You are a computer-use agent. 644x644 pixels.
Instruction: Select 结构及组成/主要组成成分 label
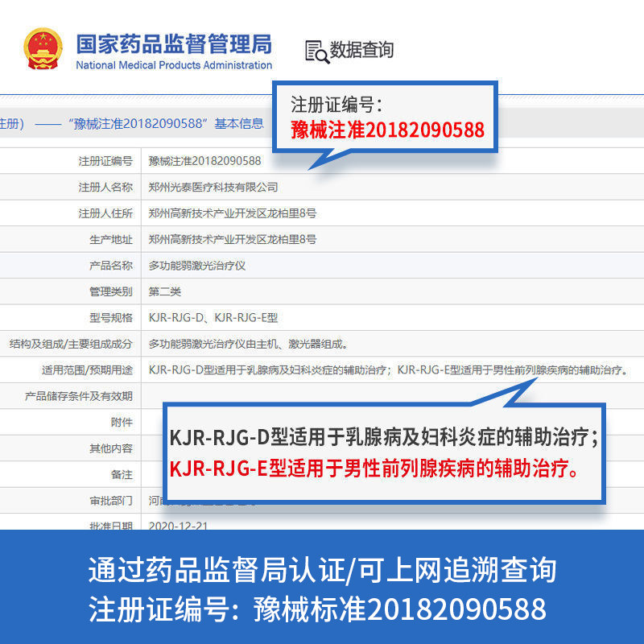71,344
